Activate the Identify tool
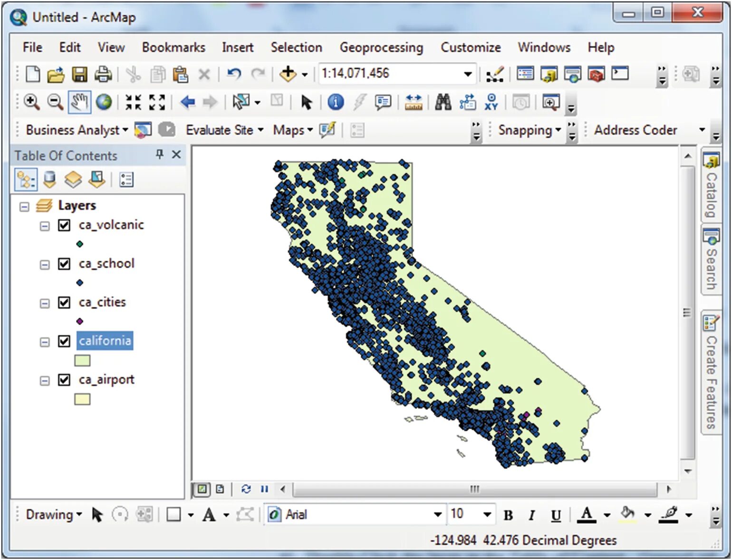Viewport: 732px width, 560px height. 336,102
